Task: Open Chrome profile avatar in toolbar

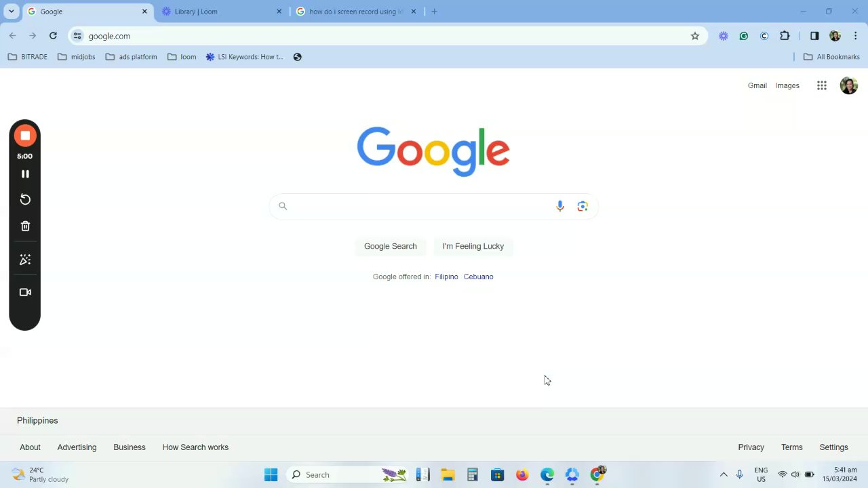Action: point(835,36)
